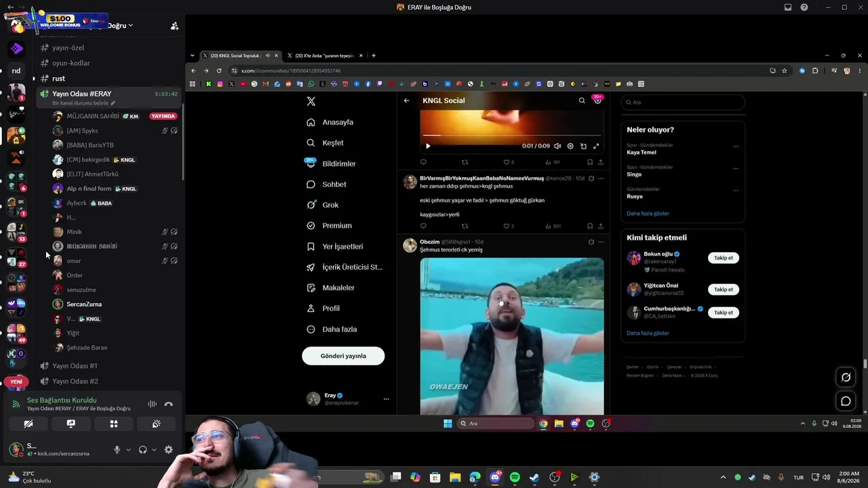
Task: Open Keşfet in X sidebar
Action: [x=325, y=143]
